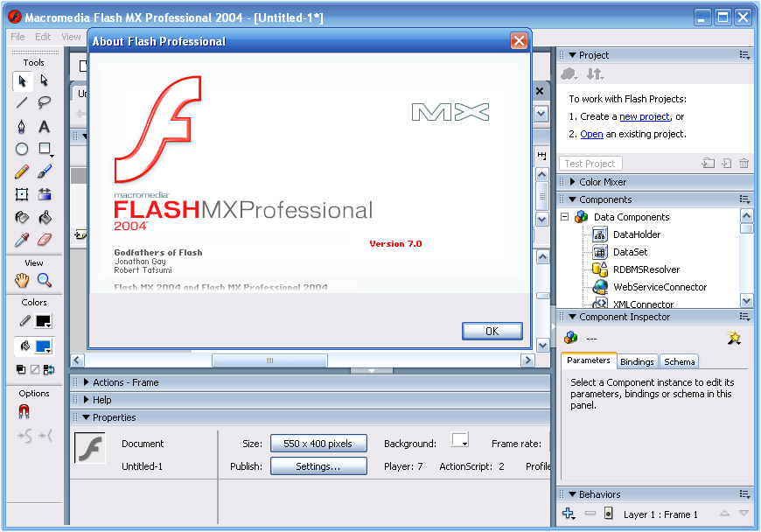Select the Pencil tool
The width and height of the screenshot is (761, 532).
point(22,171)
